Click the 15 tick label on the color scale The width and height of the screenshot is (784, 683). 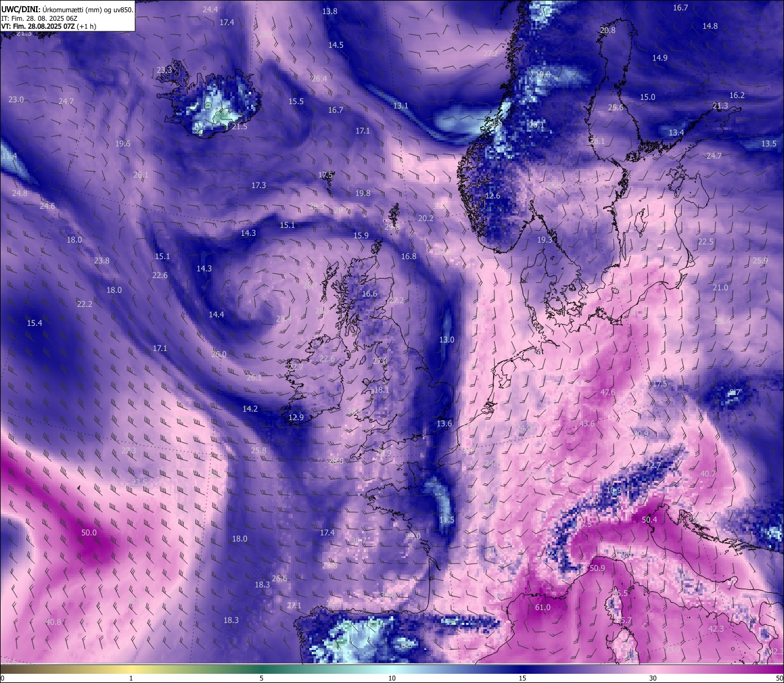(522, 678)
